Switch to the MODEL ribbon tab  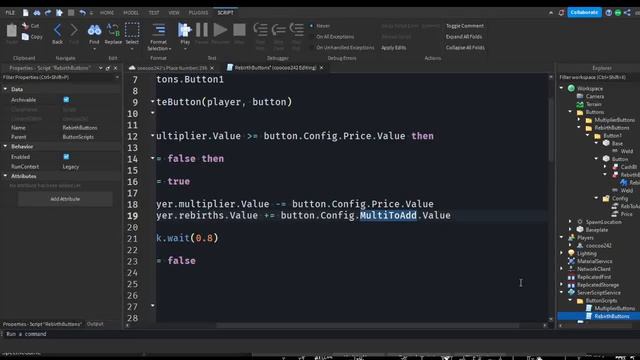pyautogui.click(x=131, y=13)
